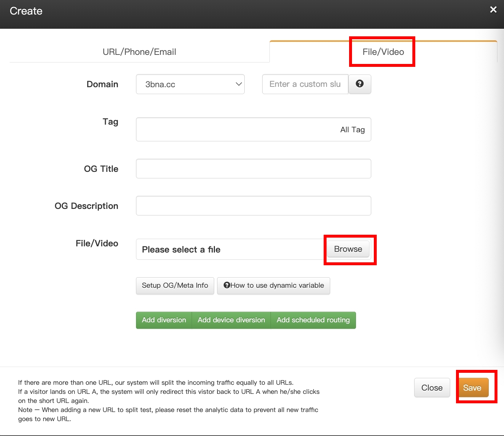Screen dimensions: 504x436
Task: Click the 'Please select a file' field
Action: point(229,249)
